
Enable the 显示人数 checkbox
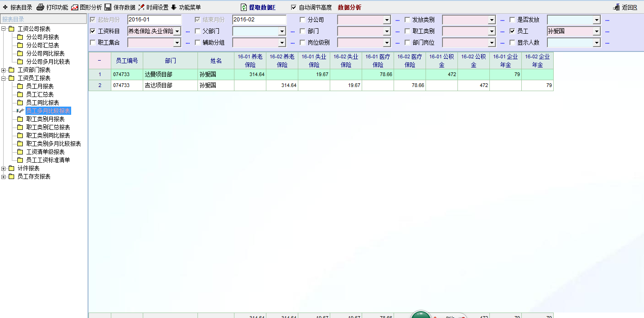click(512, 43)
